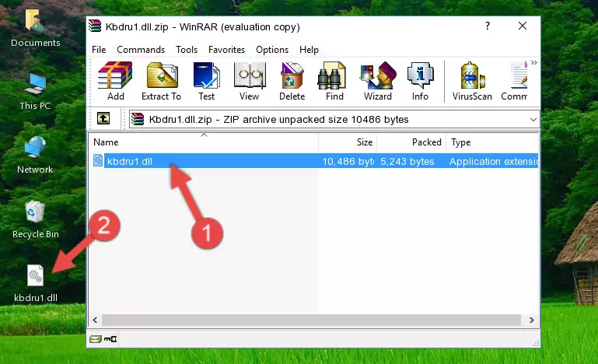598x364 pixels.
Task: Sort list by Name column header
Action: pos(204,142)
